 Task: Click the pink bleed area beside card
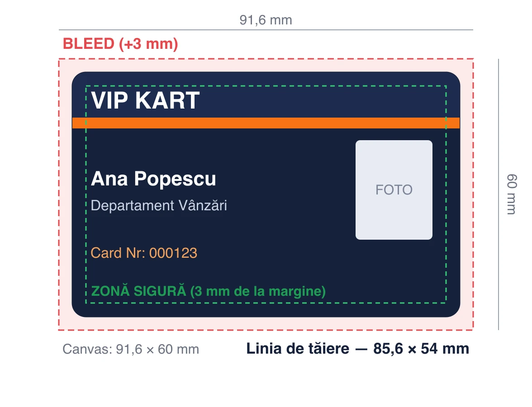click(x=66, y=194)
